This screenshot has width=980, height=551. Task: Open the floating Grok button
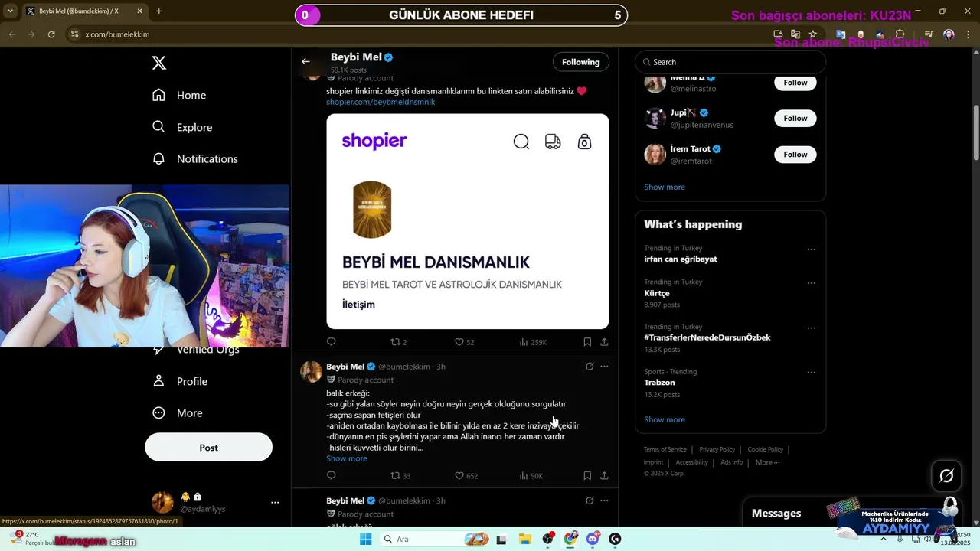[x=946, y=476]
